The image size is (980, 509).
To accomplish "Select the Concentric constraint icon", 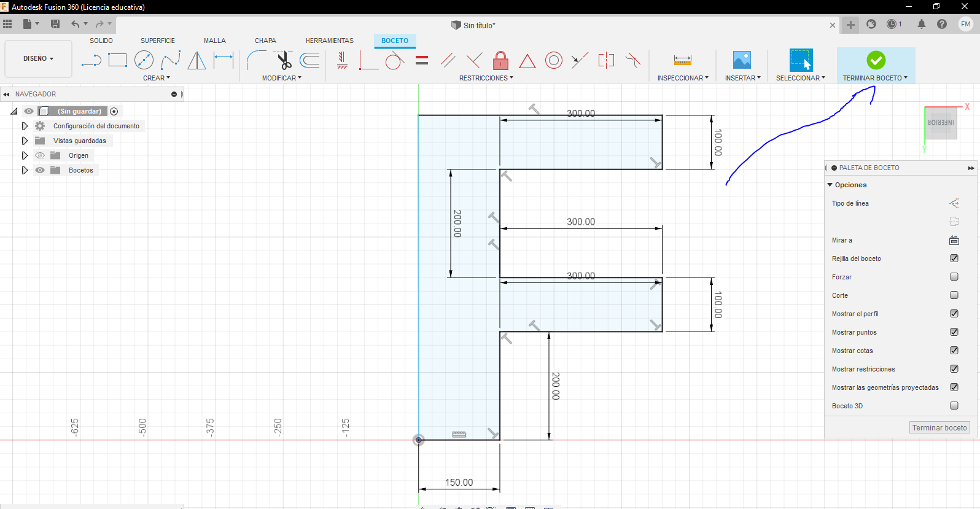I will click(553, 60).
